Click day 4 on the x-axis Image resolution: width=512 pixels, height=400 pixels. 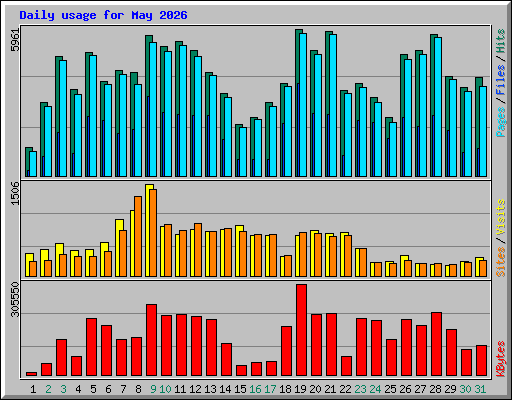coord(78,389)
